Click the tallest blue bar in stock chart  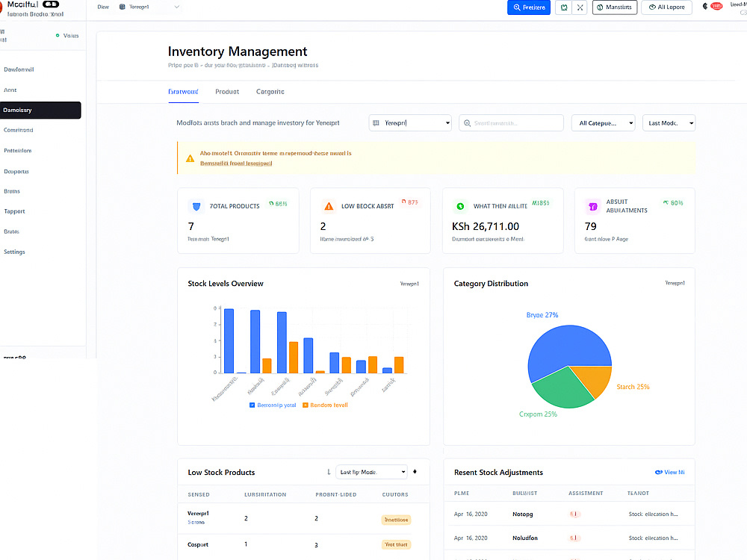pos(229,341)
